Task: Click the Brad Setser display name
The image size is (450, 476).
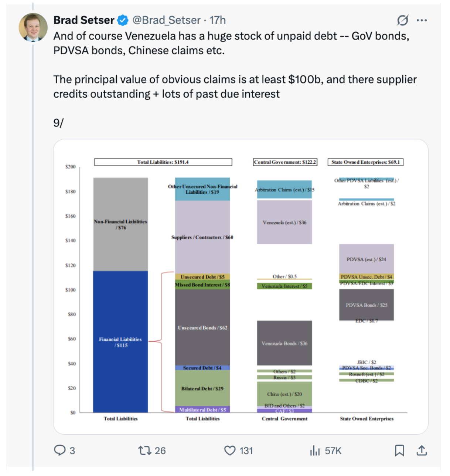Action: click(x=84, y=20)
